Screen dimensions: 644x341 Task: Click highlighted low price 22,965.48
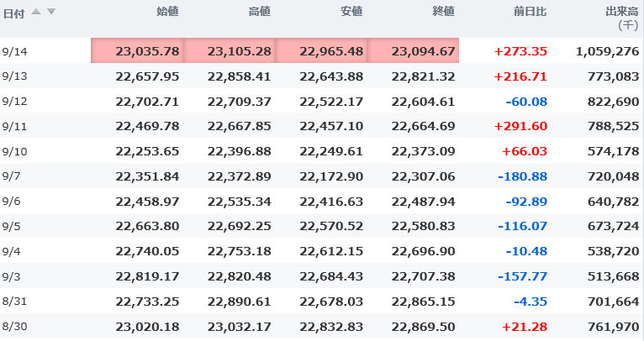click(x=331, y=51)
